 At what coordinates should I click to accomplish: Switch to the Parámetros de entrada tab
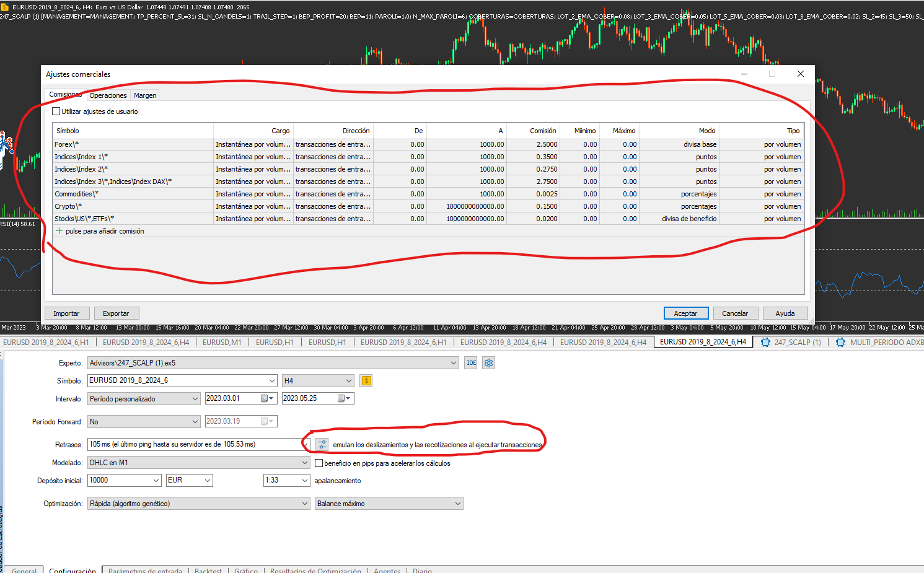pos(145,570)
